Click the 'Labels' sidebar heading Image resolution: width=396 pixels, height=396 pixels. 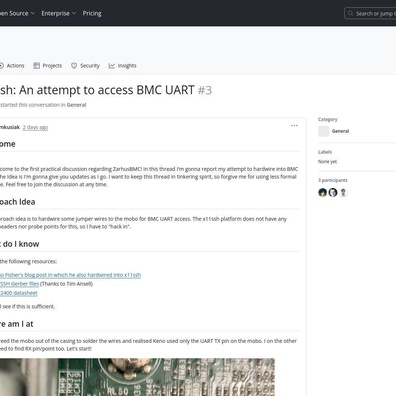(325, 152)
